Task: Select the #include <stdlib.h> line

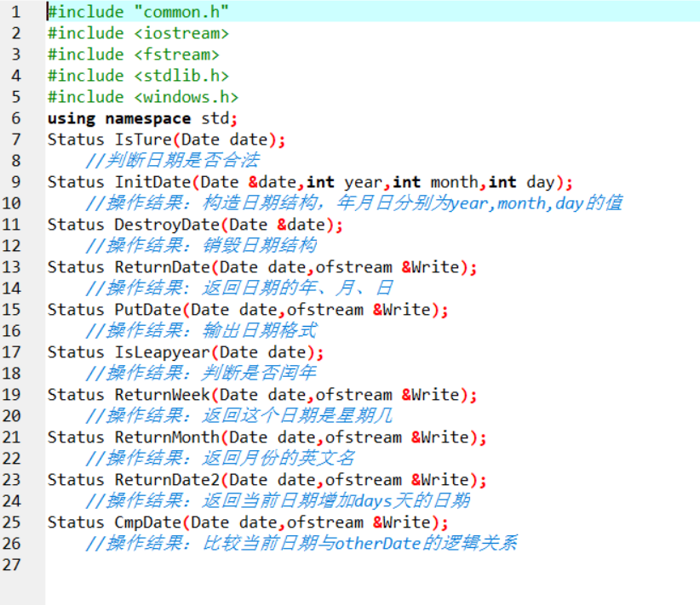Action: [138, 76]
